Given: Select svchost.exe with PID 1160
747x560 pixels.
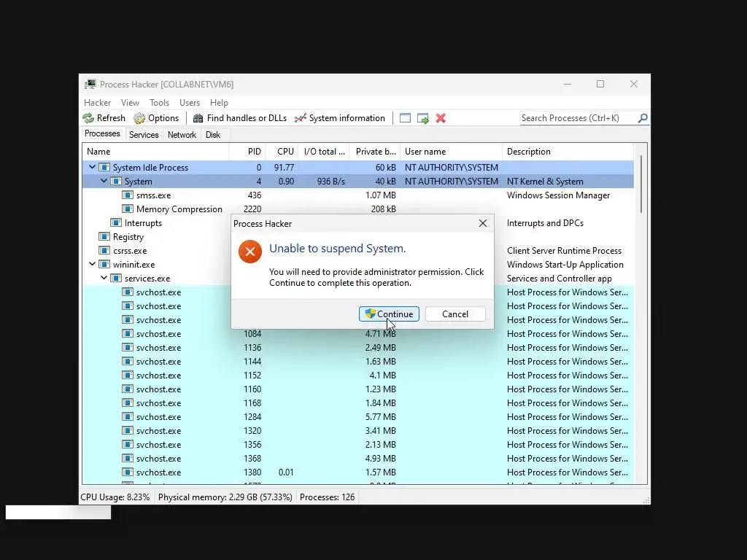Looking at the screenshot, I should point(357,389).
